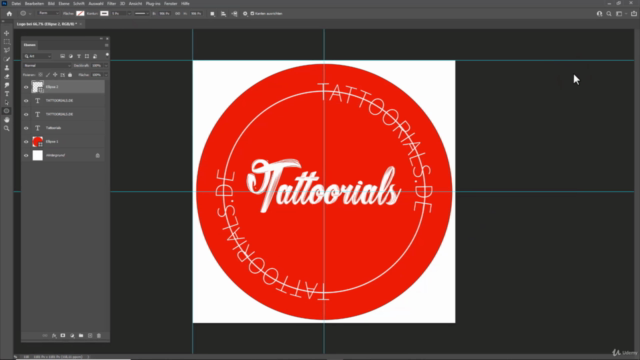Image resolution: width=640 pixels, height=360 pixels.
Task: Filter layers by shape layers icon
Action: pos(87,56)
